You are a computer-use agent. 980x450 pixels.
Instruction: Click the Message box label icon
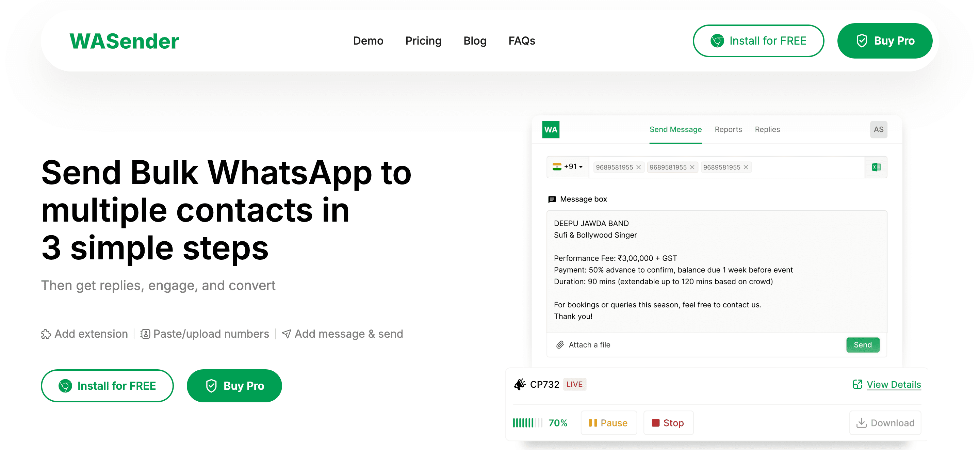[x=552, y=199]
